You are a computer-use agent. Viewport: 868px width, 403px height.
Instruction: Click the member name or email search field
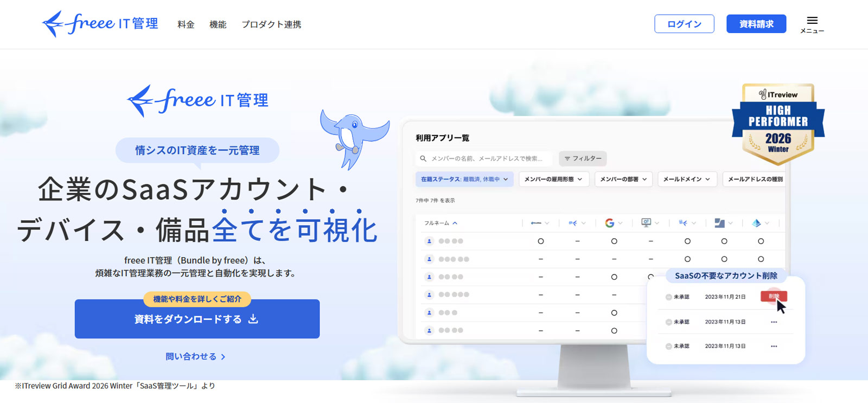(x=484, y=158)
